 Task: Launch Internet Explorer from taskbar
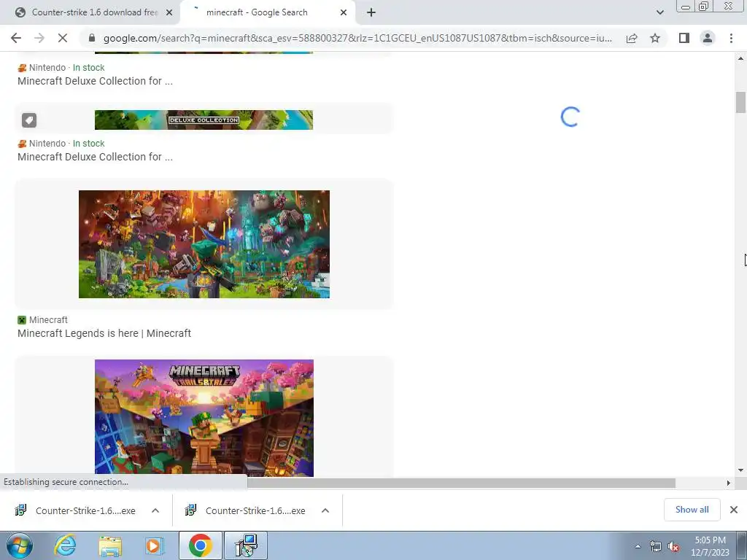[65, 545]
